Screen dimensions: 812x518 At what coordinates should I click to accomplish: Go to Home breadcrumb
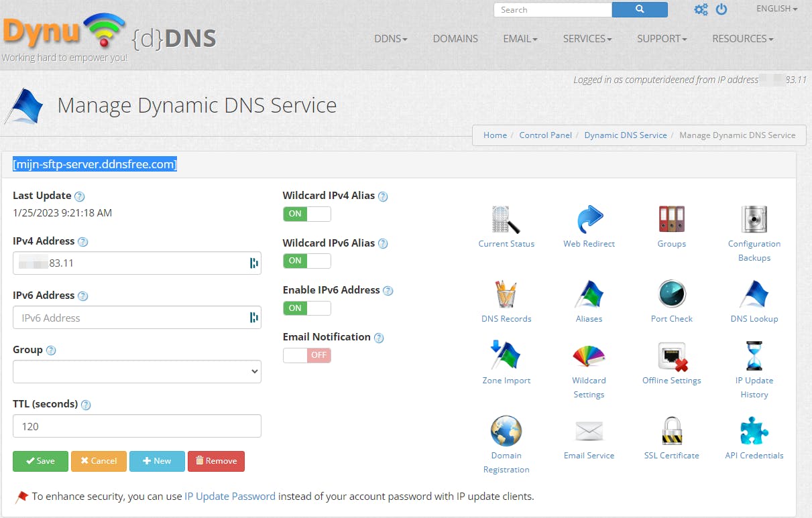[495, 135]
